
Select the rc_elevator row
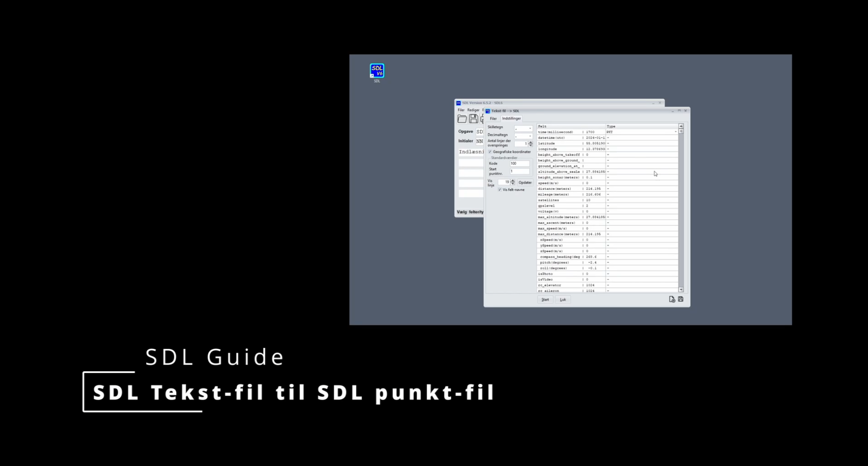click(607, 285)
